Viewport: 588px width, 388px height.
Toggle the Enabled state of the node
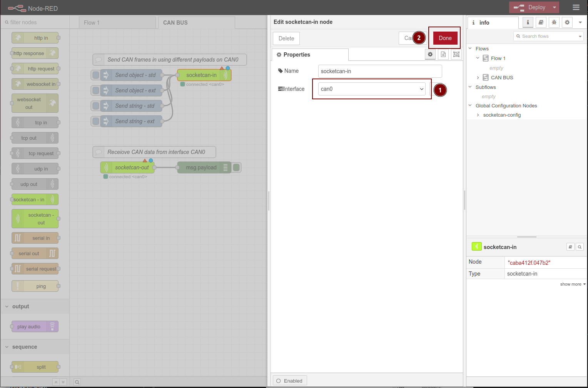point(290,381)
